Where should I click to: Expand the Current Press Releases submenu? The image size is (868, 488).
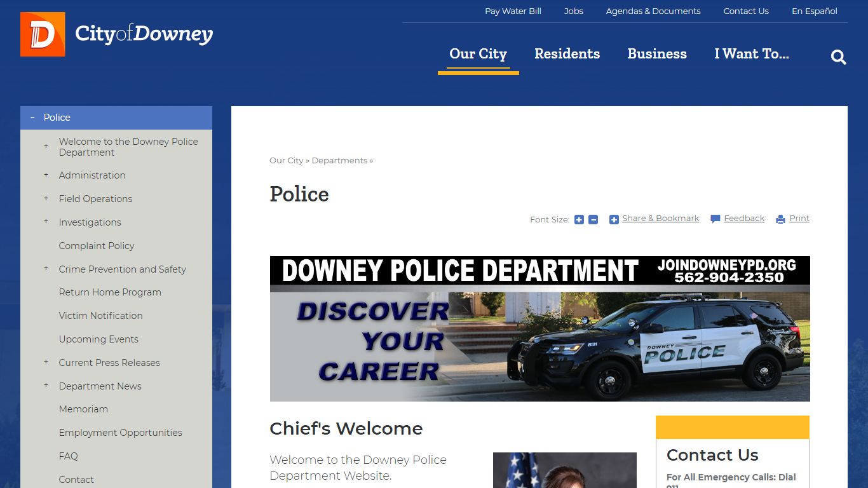(46, 362)
